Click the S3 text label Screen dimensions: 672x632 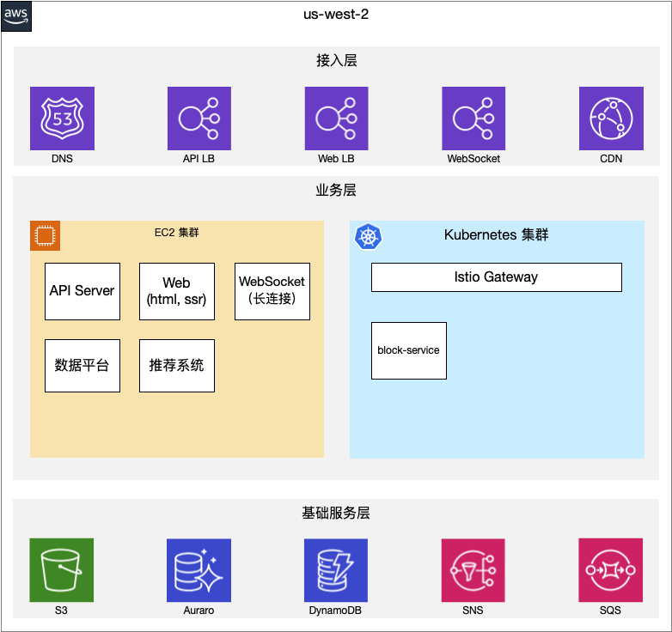tap(61, 611)
